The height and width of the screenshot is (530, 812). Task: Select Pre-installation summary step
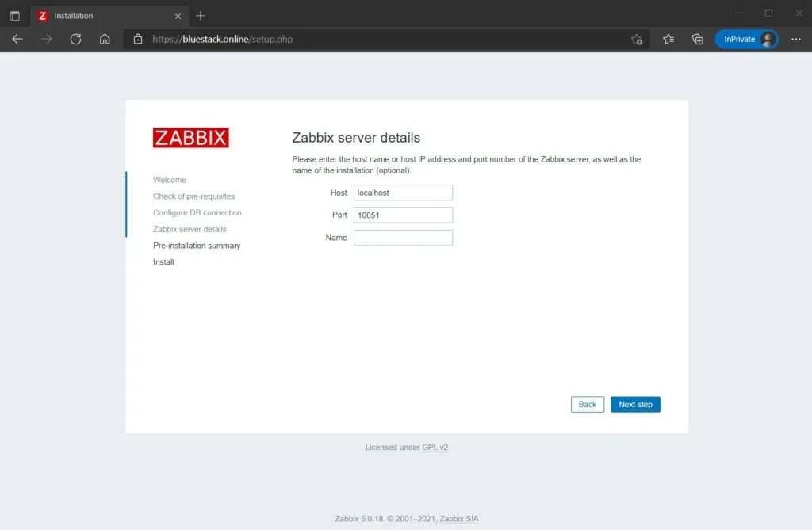click(x=197, y=246)
